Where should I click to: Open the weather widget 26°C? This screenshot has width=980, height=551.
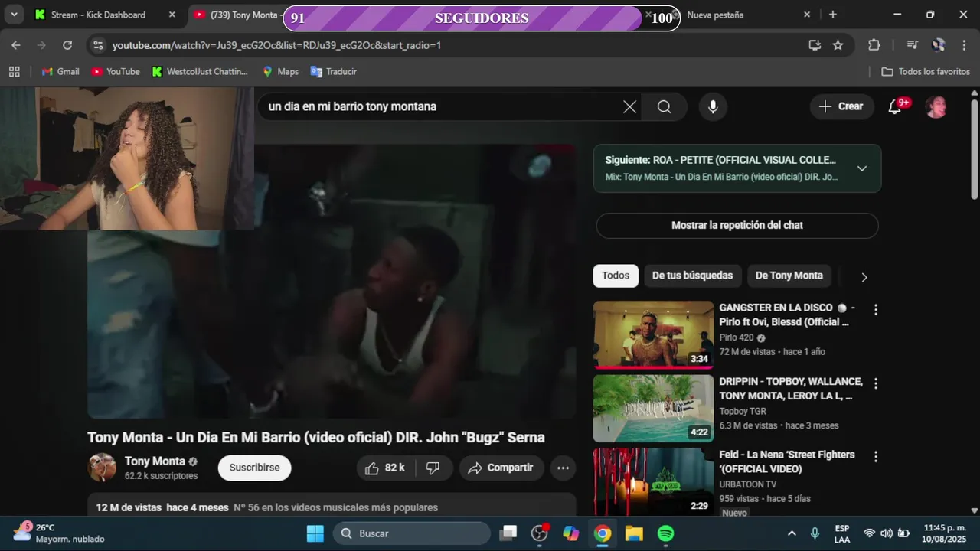pyautogui.click(x=59, y=533)
